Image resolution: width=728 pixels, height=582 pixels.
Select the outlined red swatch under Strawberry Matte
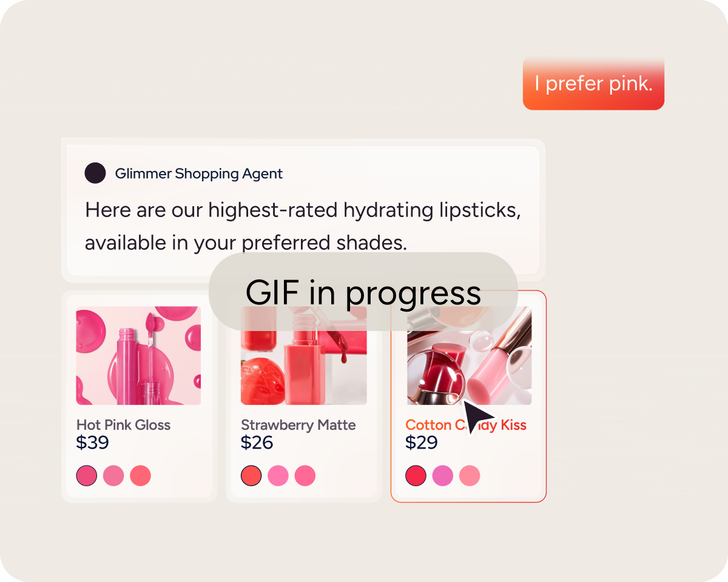tap(251, 476)
